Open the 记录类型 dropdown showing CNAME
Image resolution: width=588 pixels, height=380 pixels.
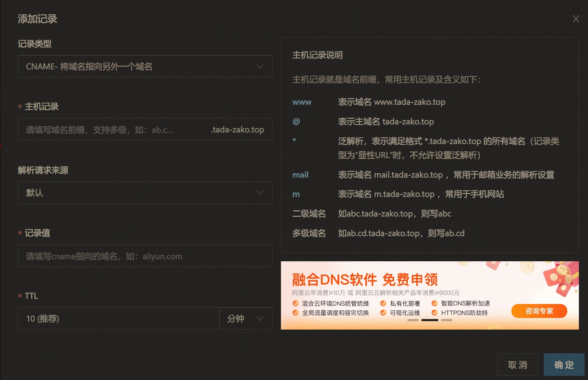point(145,66)
